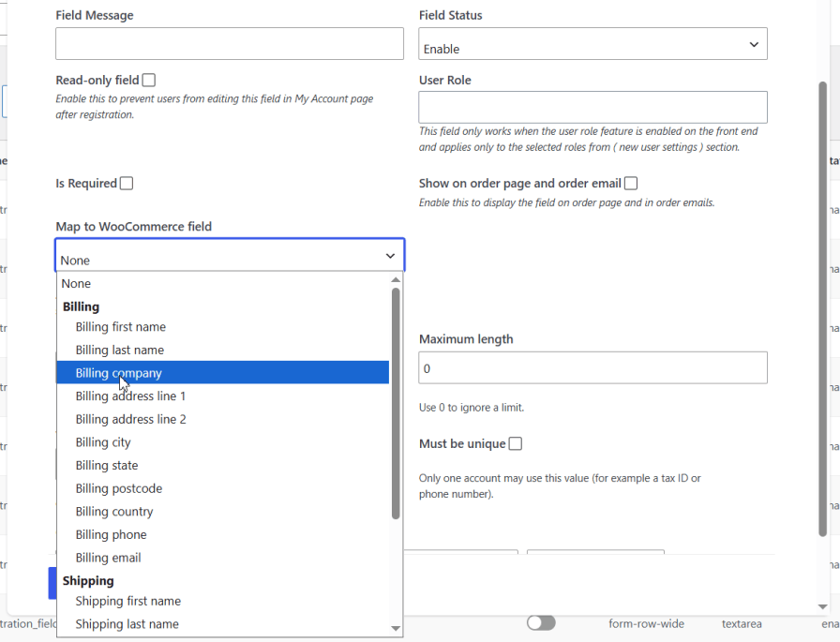
Task: Select Shipping first name option
Action: point(223,601)
